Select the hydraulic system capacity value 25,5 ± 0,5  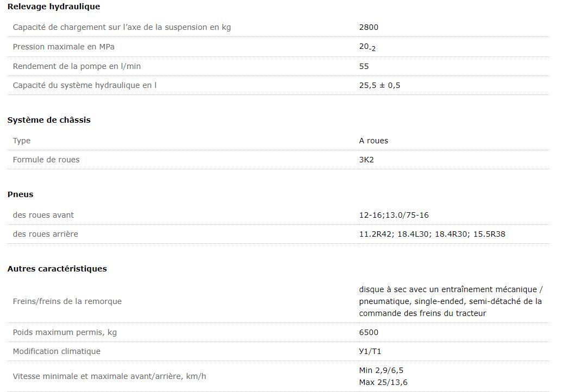(379, 85)
